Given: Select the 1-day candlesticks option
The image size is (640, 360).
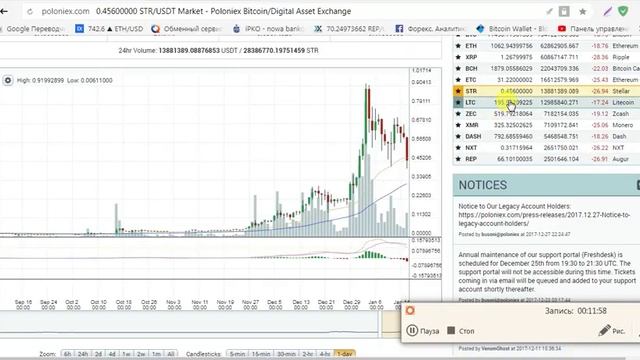Looking at the screenshot, I should click(x=345, y=354).
